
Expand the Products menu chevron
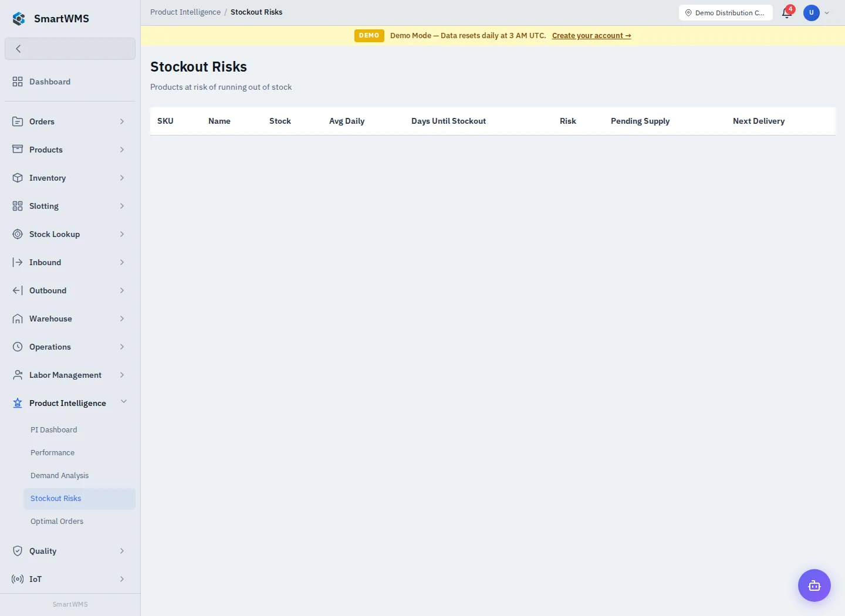click(122, 150)
